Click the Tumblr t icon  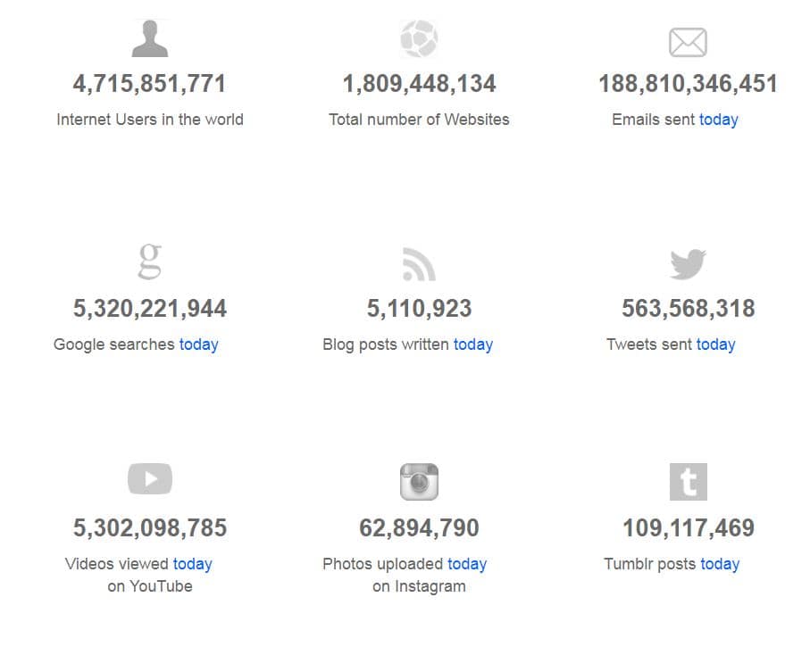(688, 482)
